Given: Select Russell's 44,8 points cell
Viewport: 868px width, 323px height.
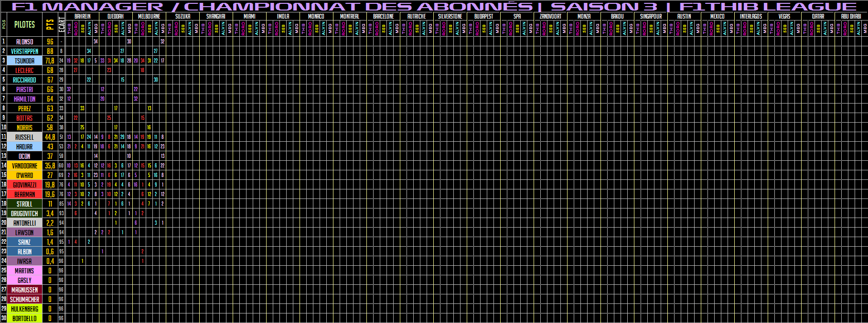Looking at the screenshot, I should click(50, 137).
